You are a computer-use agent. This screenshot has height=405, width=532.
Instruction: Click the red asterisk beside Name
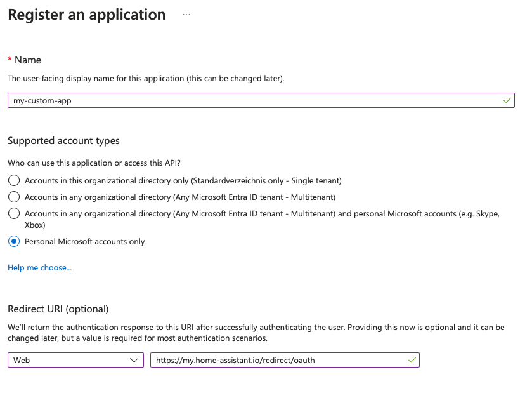pos(10,60)
